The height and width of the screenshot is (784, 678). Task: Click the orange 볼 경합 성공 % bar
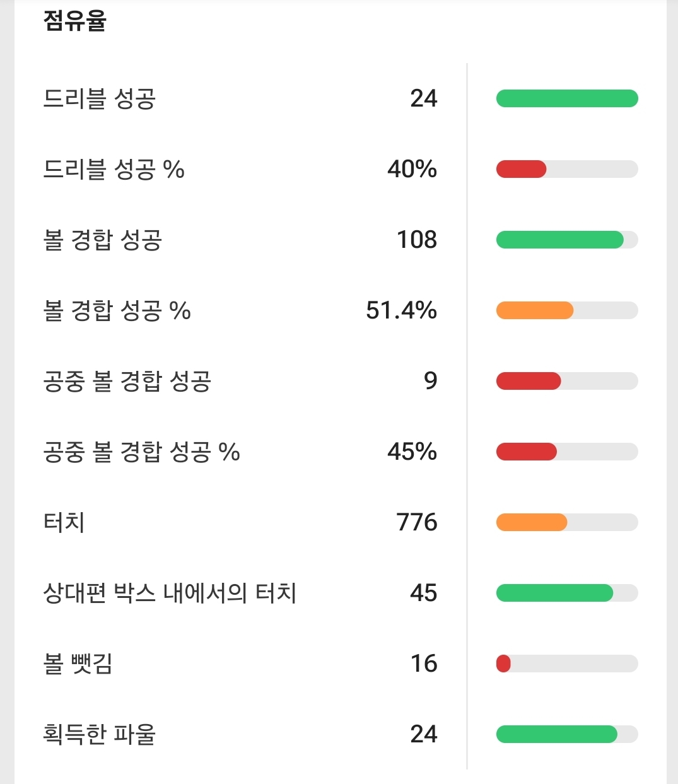[535, 310]
